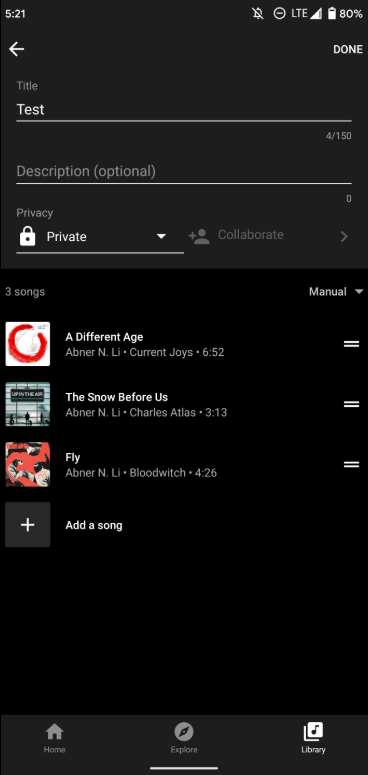368x775 pixels.
Task: Tap reorder handle for The Snow Before Us
Action: pos(351,404)
